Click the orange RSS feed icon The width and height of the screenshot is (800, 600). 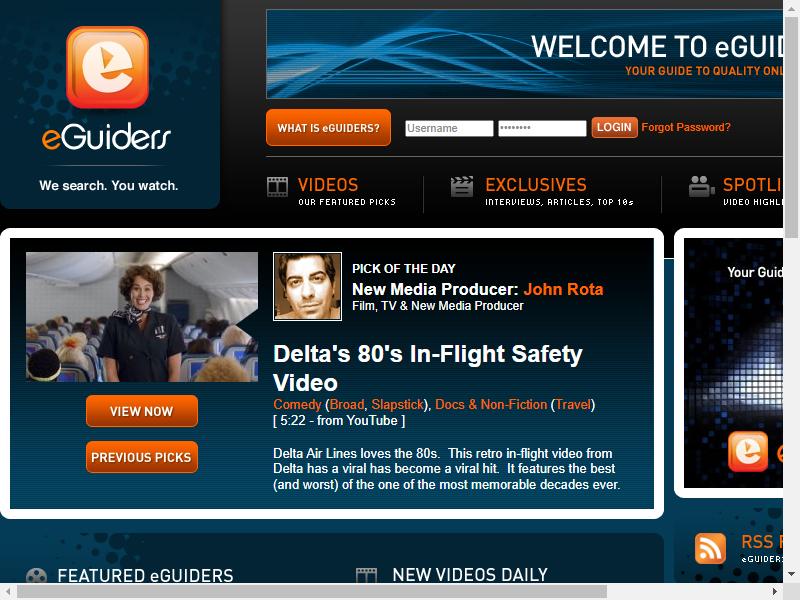710,548
